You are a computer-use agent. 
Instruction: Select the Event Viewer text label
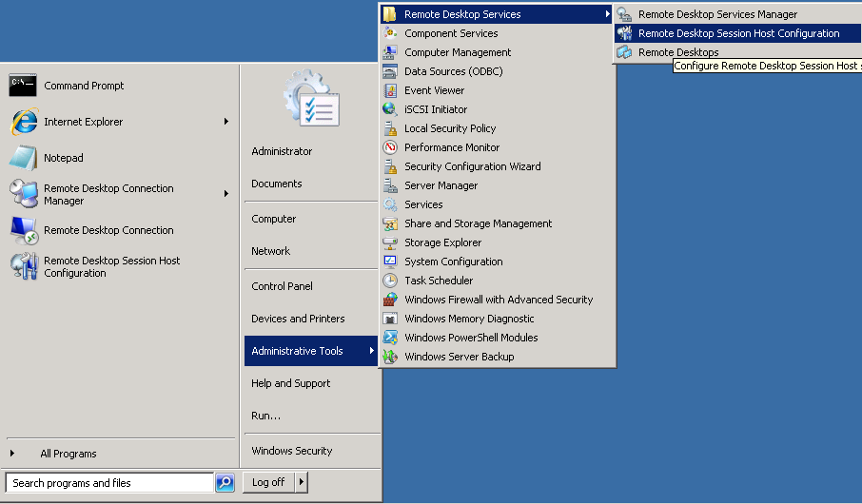434,90
